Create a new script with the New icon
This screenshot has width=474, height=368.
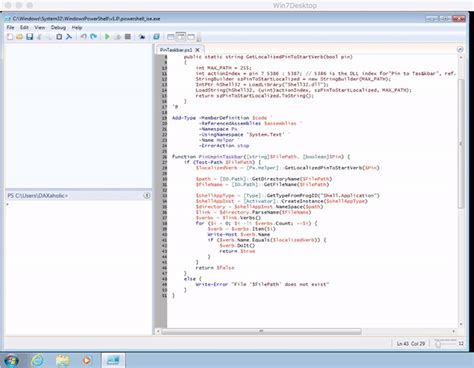pos(10,37)
